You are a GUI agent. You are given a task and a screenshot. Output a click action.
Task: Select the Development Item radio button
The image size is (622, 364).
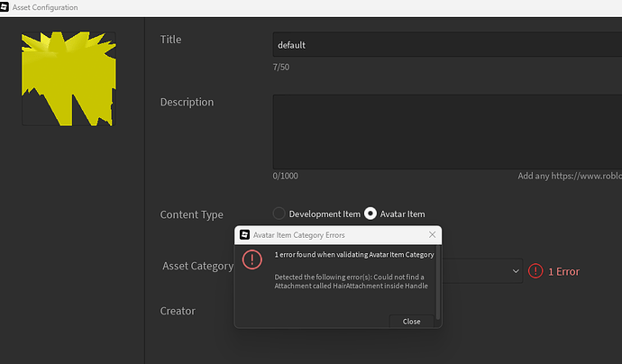tap(279, 214)
